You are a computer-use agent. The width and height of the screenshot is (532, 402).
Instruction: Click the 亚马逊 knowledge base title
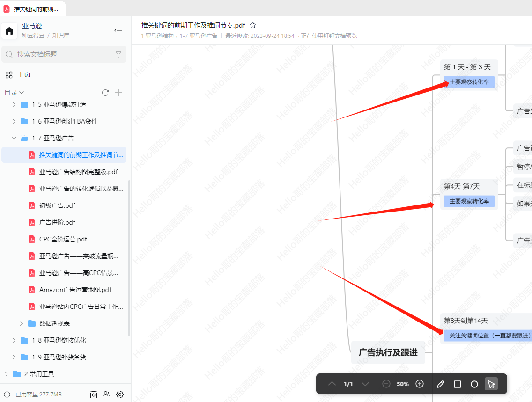click(32, 27)
